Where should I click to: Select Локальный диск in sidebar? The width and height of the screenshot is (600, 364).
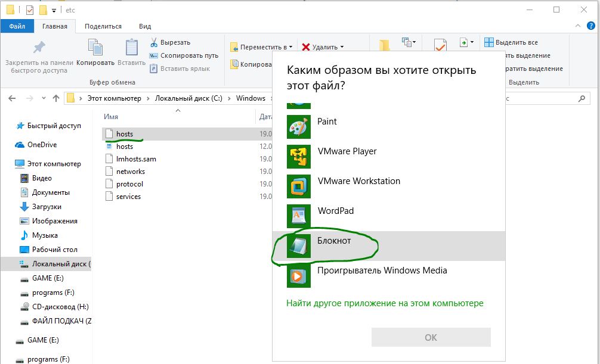[x=46, y=264]
